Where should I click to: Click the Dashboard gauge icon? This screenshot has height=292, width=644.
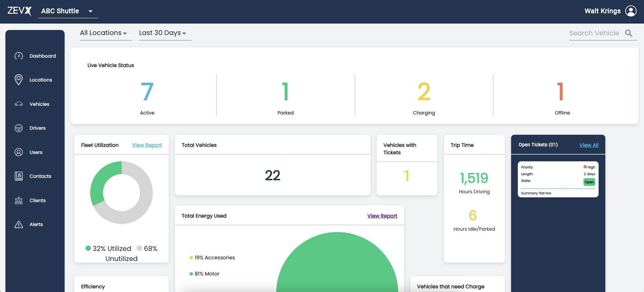(18, 56)
